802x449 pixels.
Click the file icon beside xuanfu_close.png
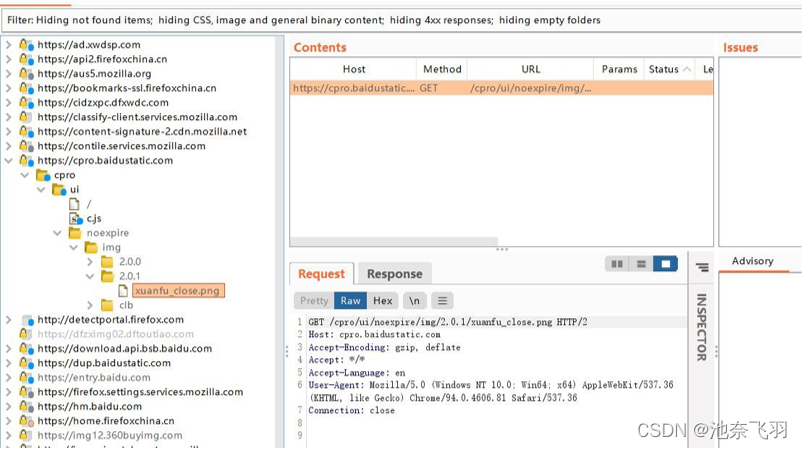tap(123, 291)
